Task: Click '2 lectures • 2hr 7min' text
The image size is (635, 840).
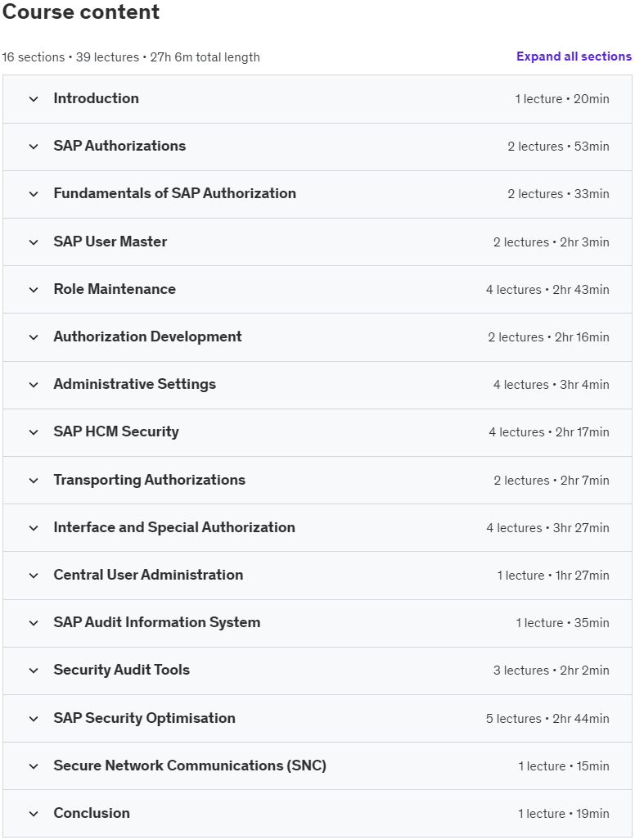Action: (x=552, y=481)
